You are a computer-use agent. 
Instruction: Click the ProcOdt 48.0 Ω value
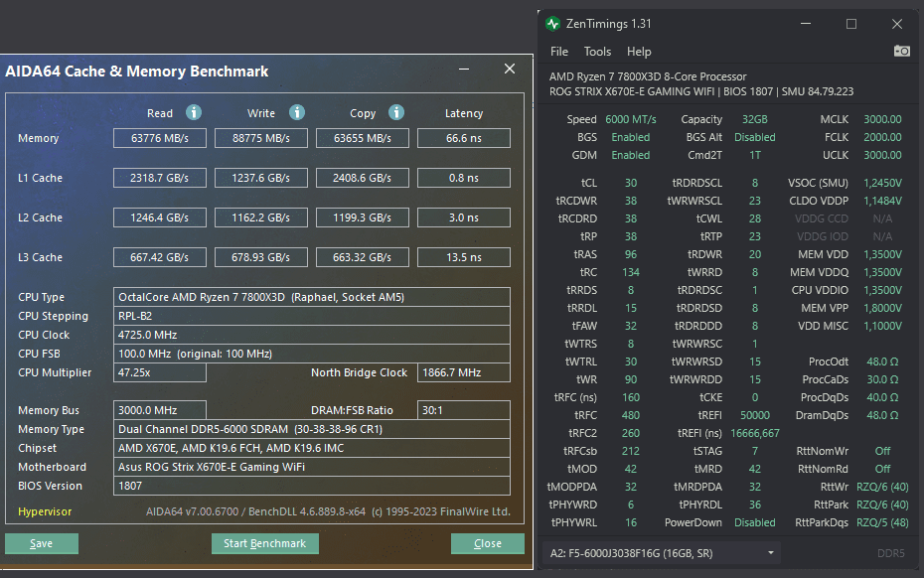(882, 361)
